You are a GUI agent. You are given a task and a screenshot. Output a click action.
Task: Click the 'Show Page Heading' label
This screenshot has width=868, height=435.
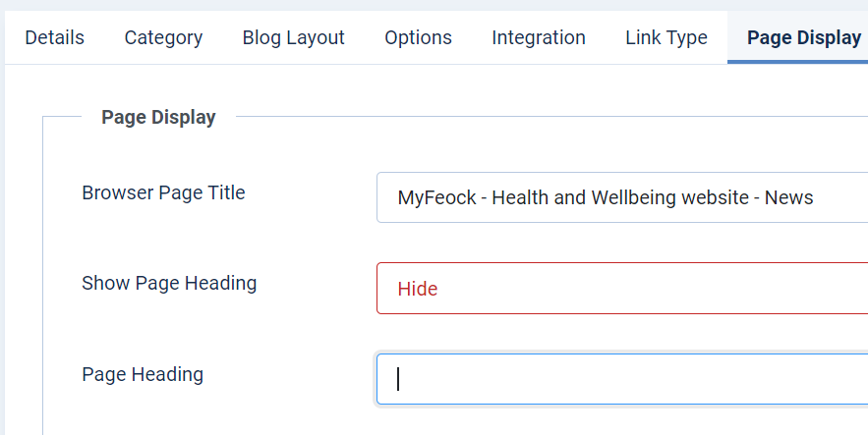[169, 283]
